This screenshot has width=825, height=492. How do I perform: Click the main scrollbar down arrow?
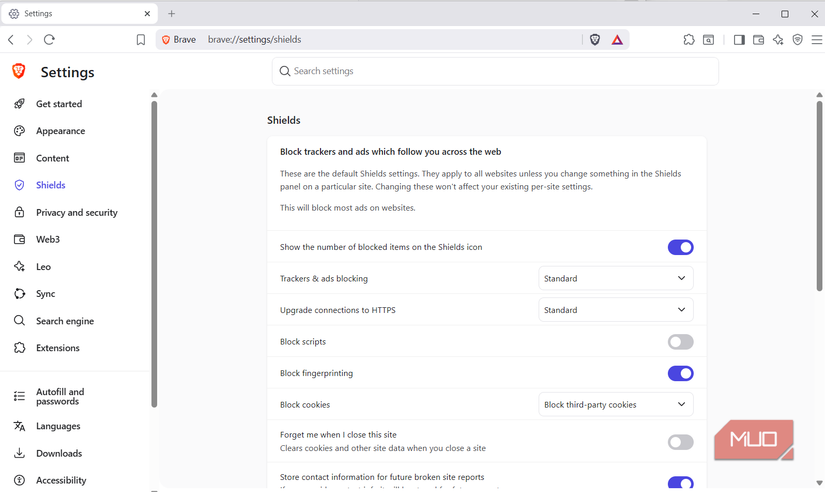[819, 483]
